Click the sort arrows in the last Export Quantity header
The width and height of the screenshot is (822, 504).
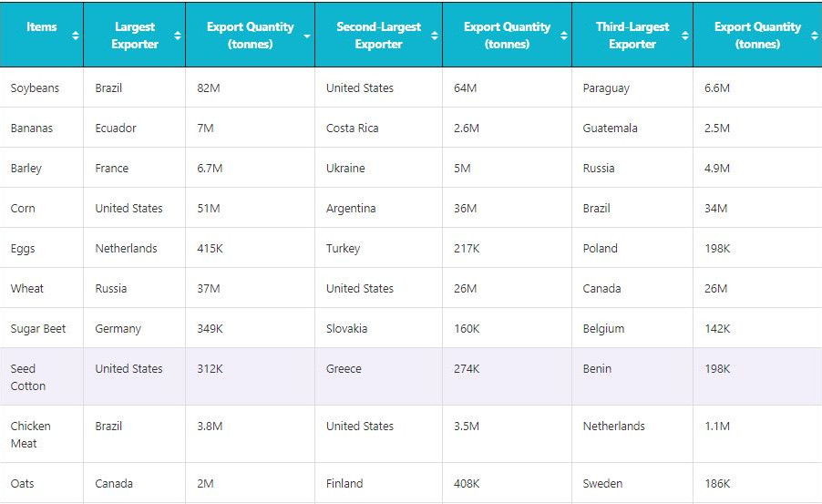click(x=814, y=36)
